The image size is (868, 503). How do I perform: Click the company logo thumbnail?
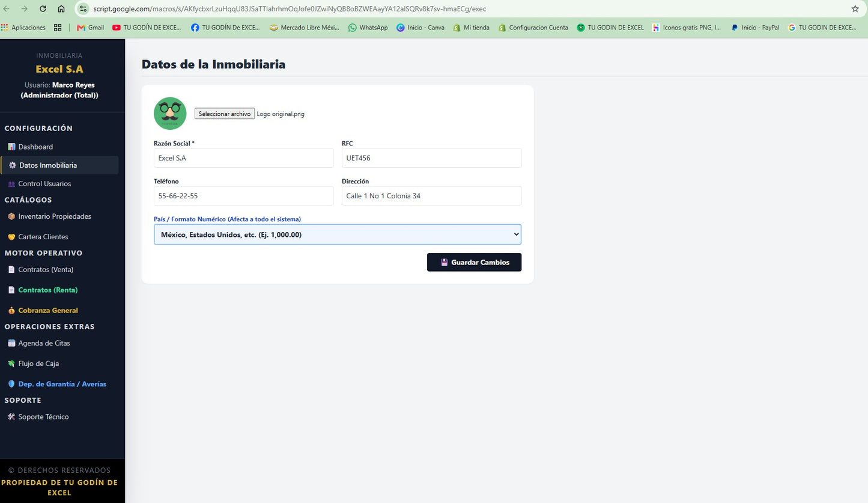tap(170, 114)
